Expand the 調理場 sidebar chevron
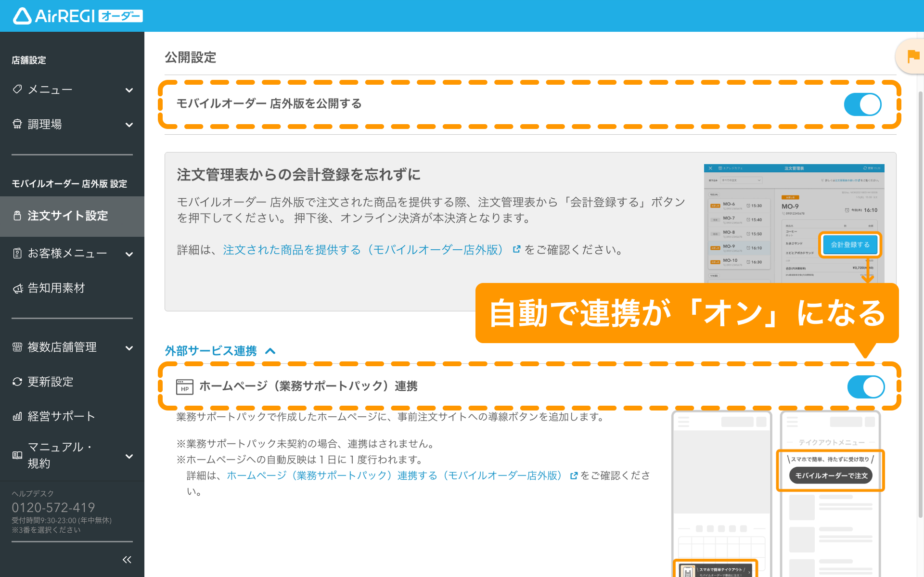The width and height of the screenshot is (924, 577). pyautogui.click(x=129, y=125)
